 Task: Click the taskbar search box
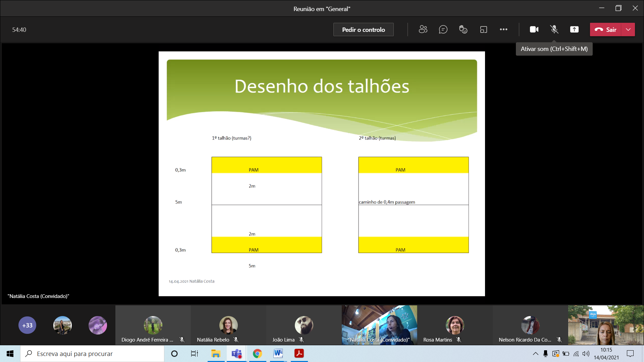pos(92,354)
